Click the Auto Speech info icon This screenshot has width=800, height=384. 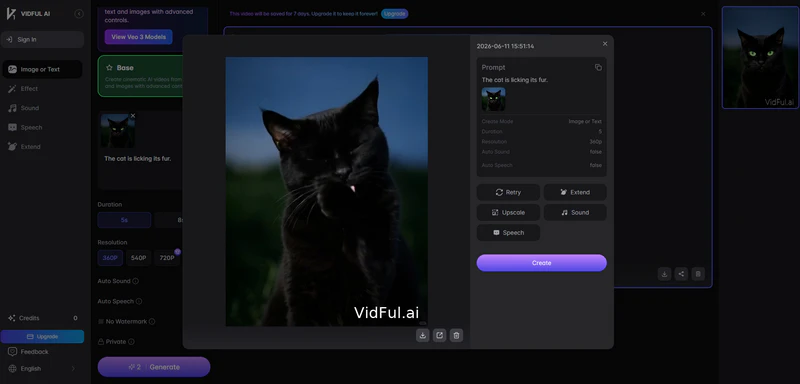tap(139, 301)
